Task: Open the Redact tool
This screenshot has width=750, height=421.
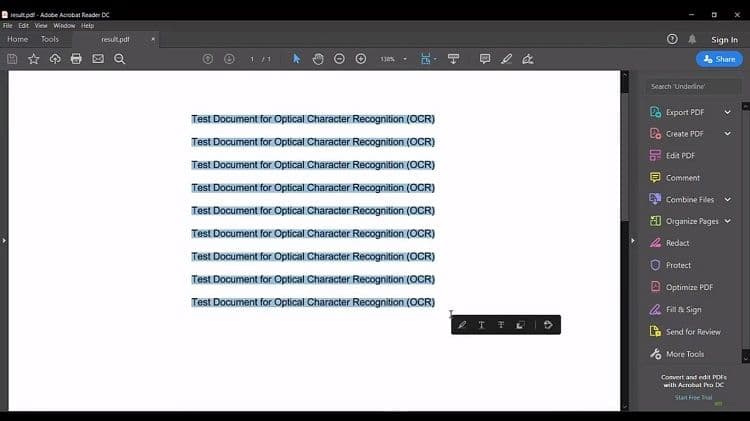Action: pyautogui.click(x=677, y=243)
